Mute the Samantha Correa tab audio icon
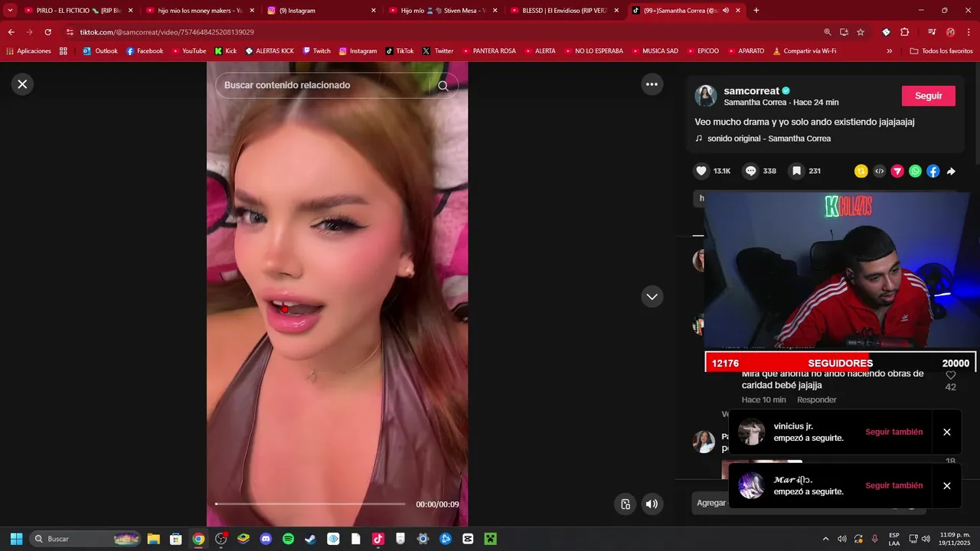 [725, 11]
